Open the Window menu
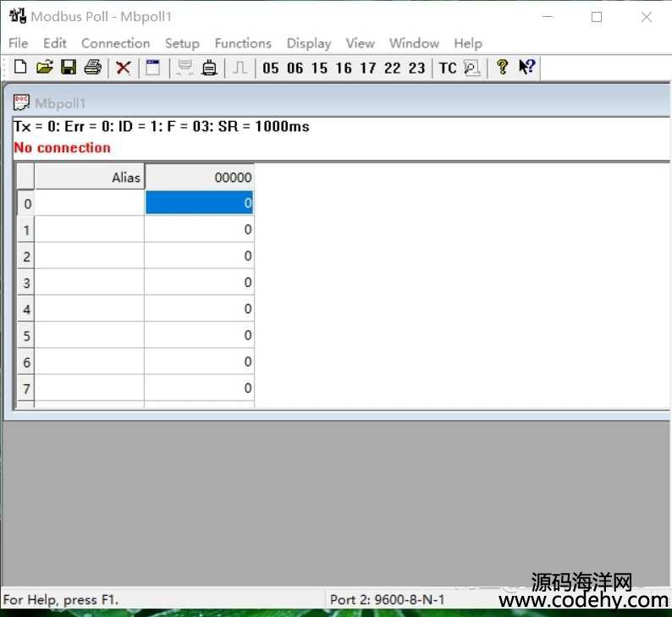Viewport: 672px width, 617px height. (415, 43)
